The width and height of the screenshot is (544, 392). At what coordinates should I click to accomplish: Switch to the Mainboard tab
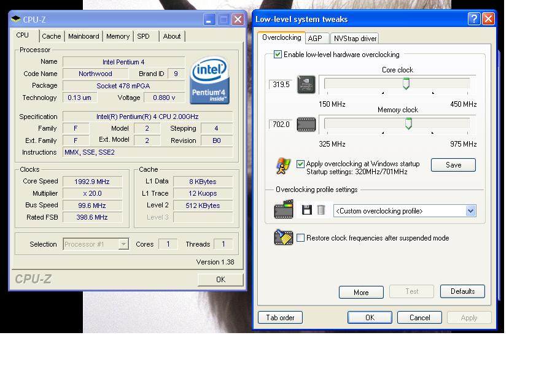tap(84, 36)
